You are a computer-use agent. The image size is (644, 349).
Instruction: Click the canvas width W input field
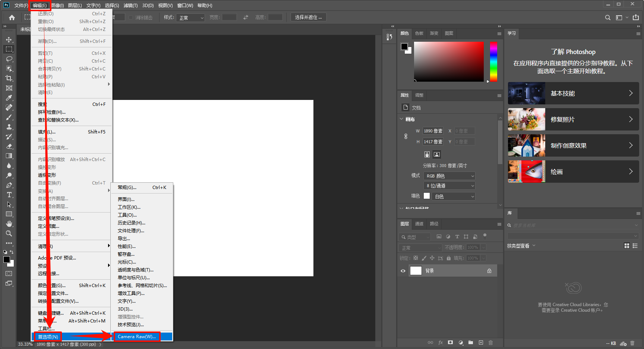433,131
